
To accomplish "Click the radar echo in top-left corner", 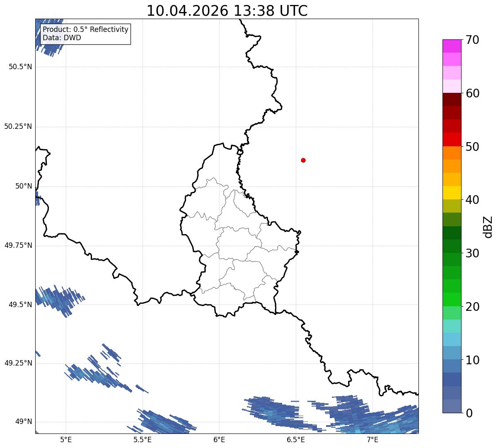I will 49,36.
